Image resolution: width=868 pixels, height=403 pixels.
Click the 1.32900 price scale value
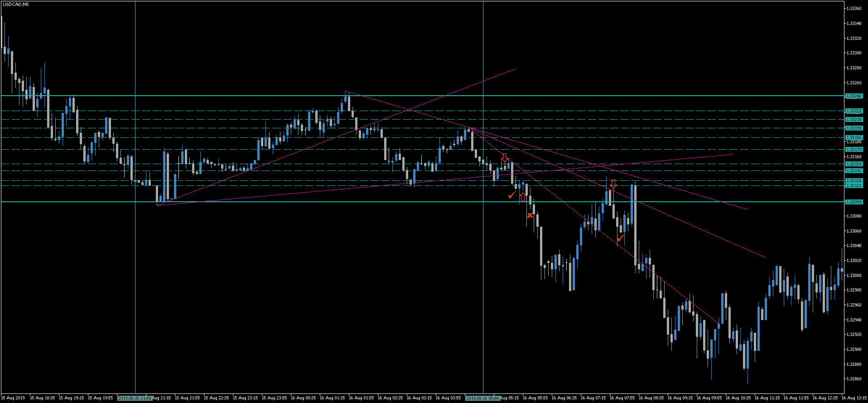pyautogui.click(x=854, y=349)
